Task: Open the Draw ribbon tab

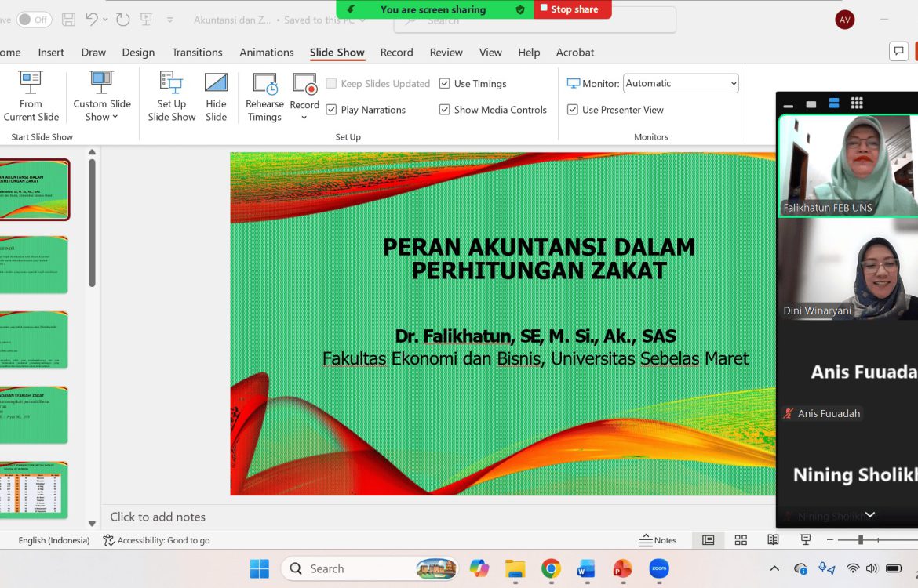Action: click(93, 52)
